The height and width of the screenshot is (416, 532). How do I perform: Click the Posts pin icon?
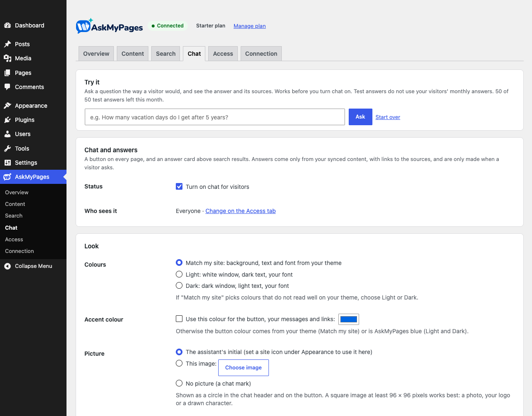click(x=7, y=44)
